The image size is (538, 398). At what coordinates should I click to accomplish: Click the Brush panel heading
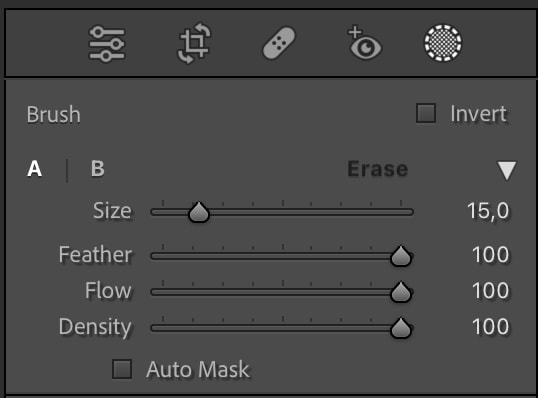point(54,114)
